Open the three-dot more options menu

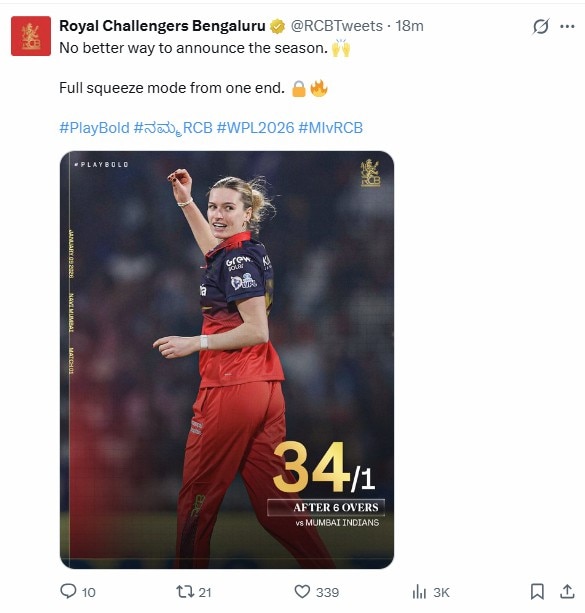tap(567, 27)
